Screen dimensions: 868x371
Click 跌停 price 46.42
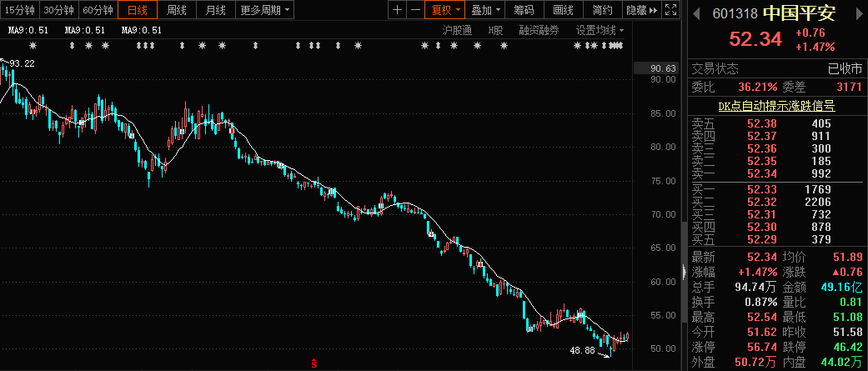point(847,347)
